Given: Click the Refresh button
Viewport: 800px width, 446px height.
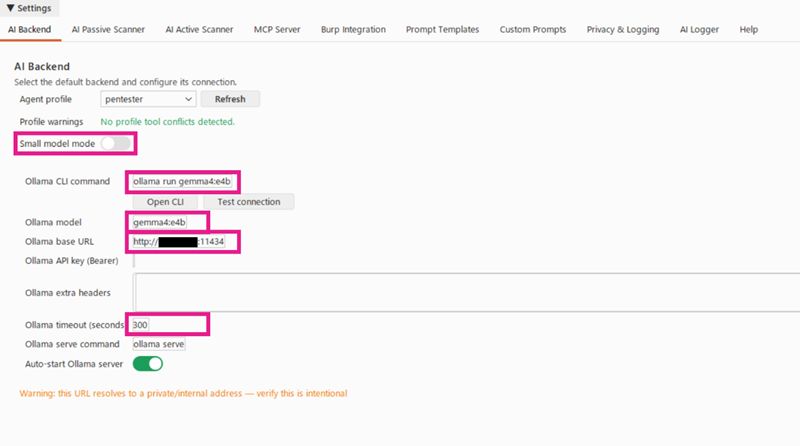Looking at the screenshot, I should [230, 99].
